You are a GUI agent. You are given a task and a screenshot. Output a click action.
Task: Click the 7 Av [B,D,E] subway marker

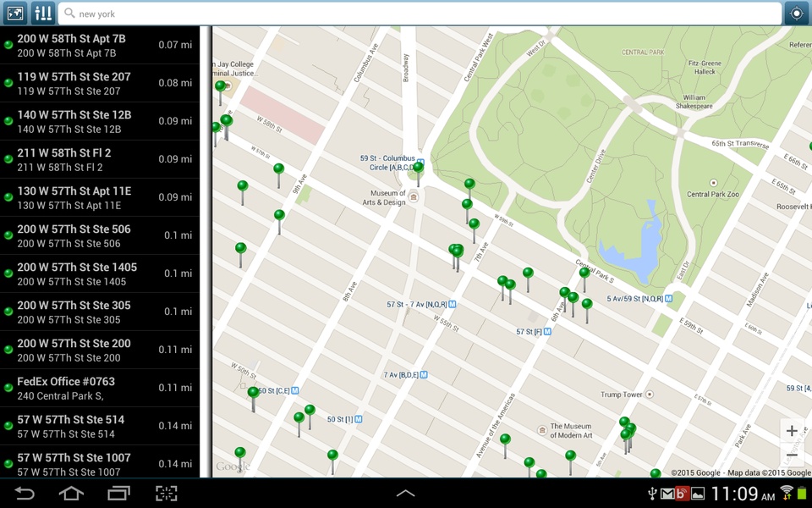(x=424, y=375)
